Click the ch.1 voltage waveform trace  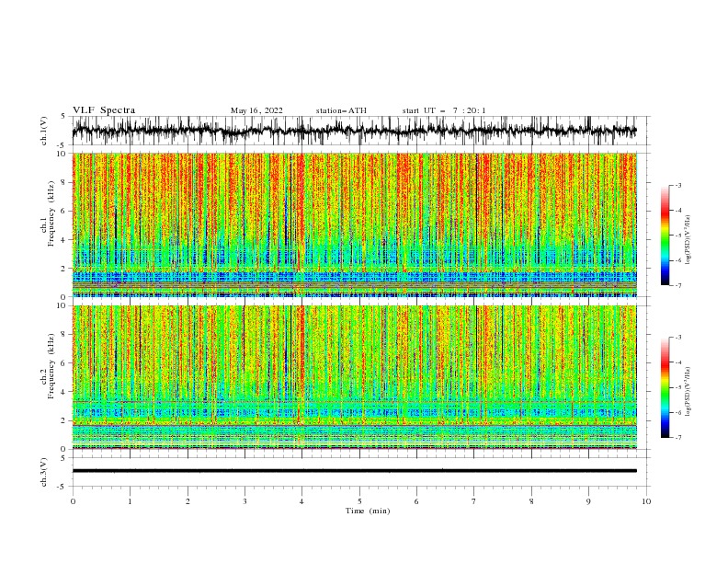pyautogui.click(x=354, y=131)
